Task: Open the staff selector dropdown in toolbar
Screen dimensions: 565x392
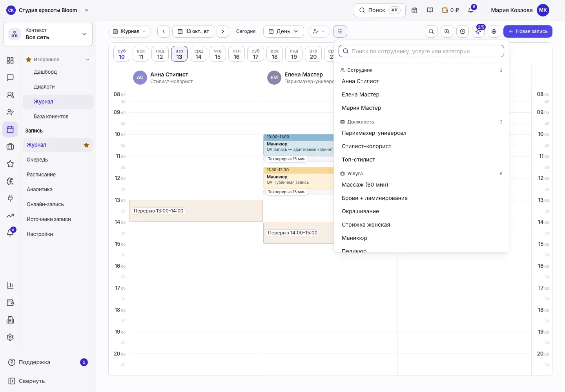Action: [319, 31]
